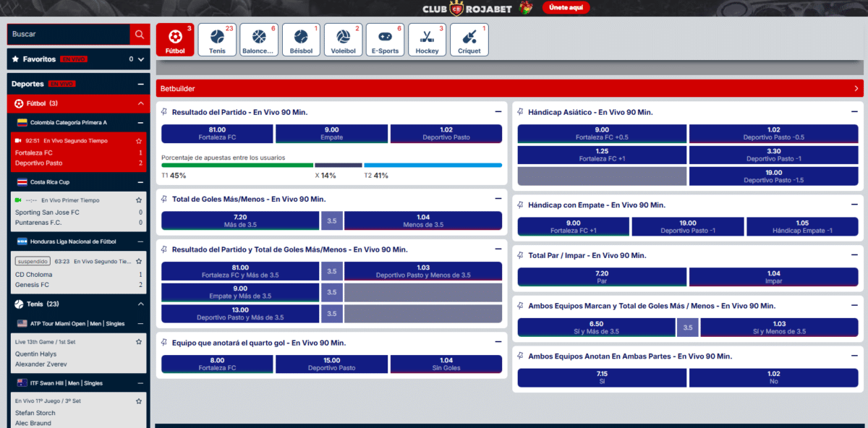This screenshot has width=868, height=428.
Task: Select the Fútbol sport icon tab
Action: pos(175,40)
